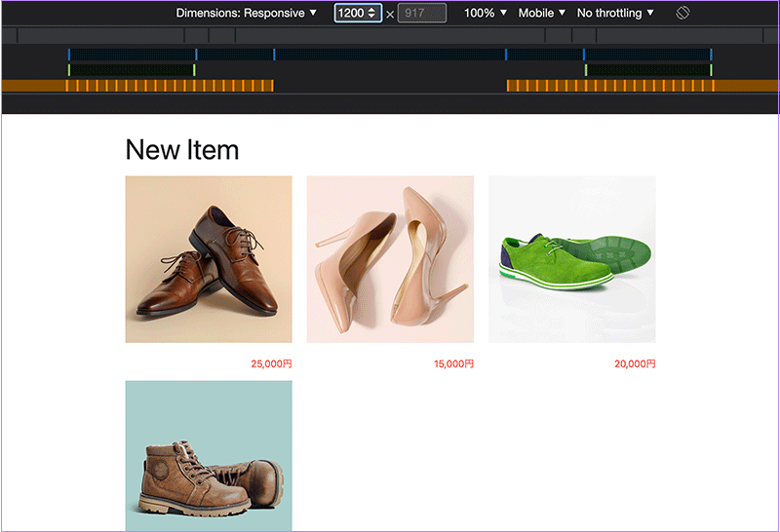Select the brown leather oxford shoes image
The height and width of the screenshot is (532, 780).
point(209,259)
